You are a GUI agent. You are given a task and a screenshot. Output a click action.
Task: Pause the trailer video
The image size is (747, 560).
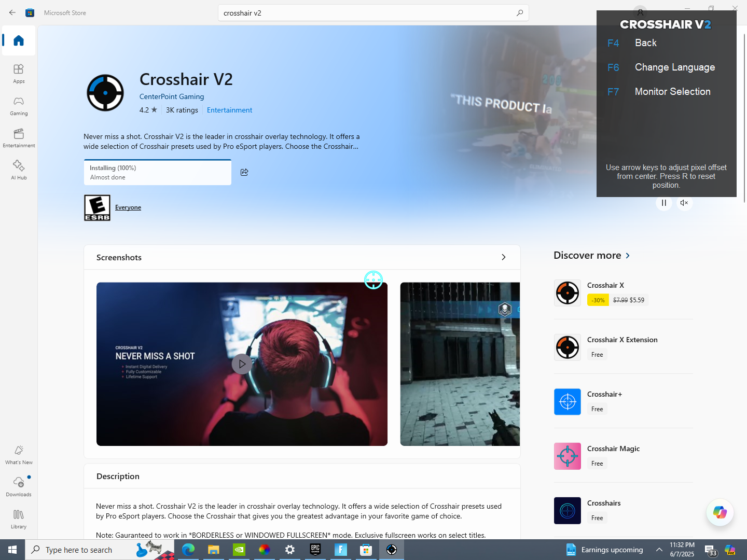(x=664, y=203)
